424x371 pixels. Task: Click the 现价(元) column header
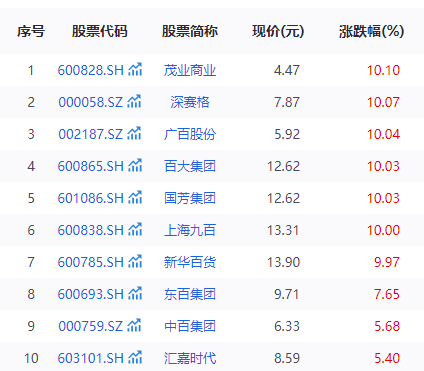click(278, 31)
